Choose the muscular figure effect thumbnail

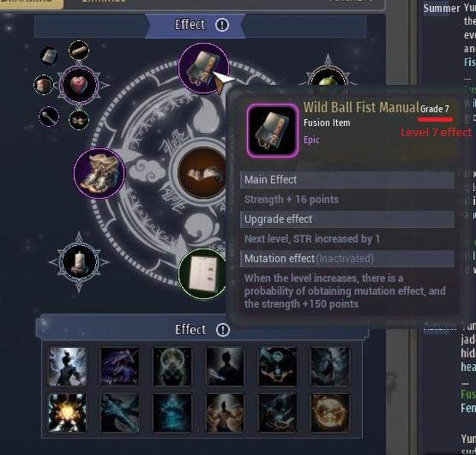(x=225, y=413)
